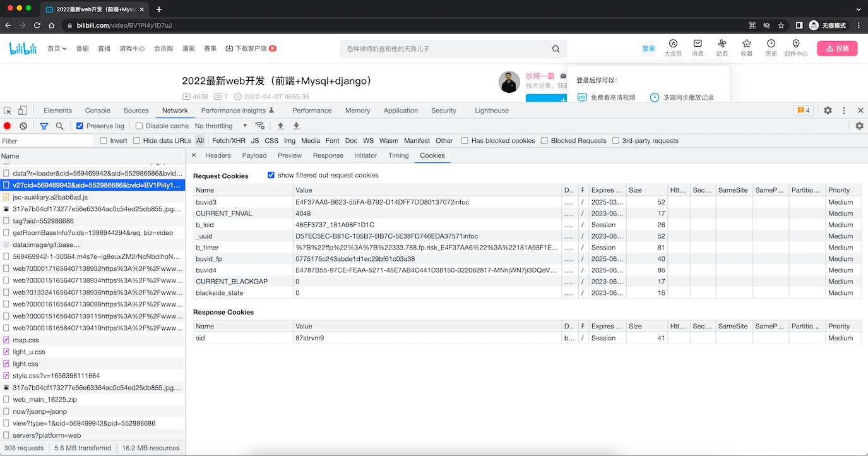Open the Response tab
Screen dimensions: 868x456
click(328, 155)
